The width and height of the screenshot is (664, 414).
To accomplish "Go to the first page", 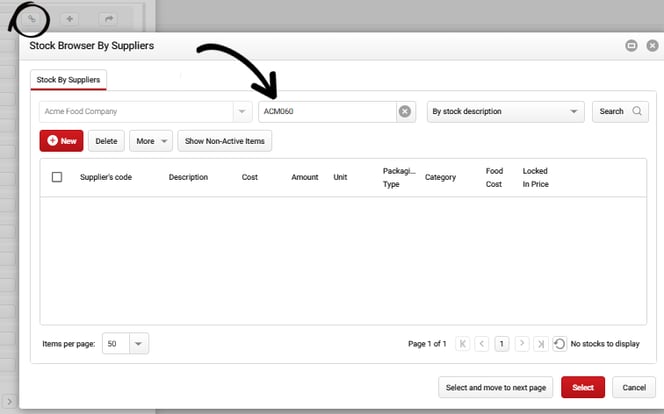I will pyautogui.click(x=462, y=343).
